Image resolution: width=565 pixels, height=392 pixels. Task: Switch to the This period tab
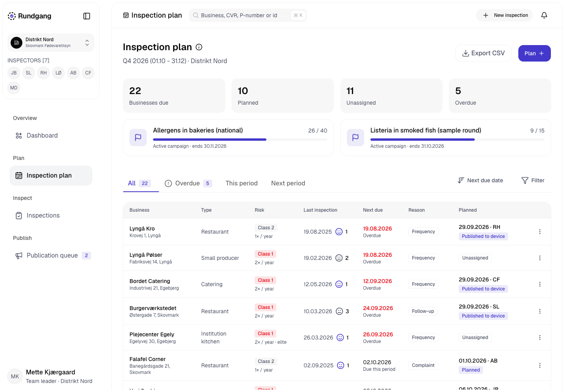point(242,183)
